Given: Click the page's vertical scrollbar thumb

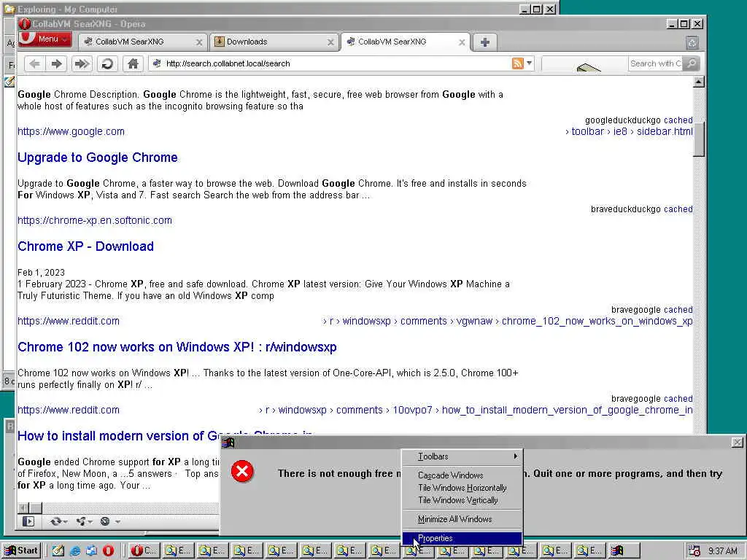Looking at the screenshot, I should (698, 139).
